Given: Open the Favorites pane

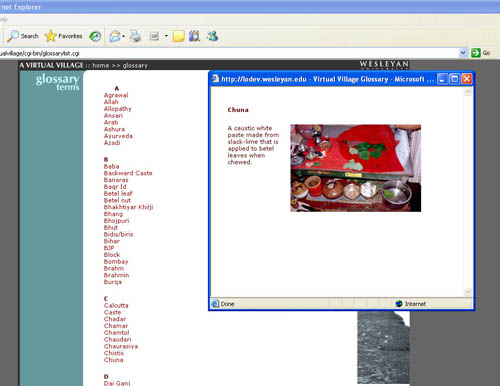Looking at the screenshot, I should (63, 36).
